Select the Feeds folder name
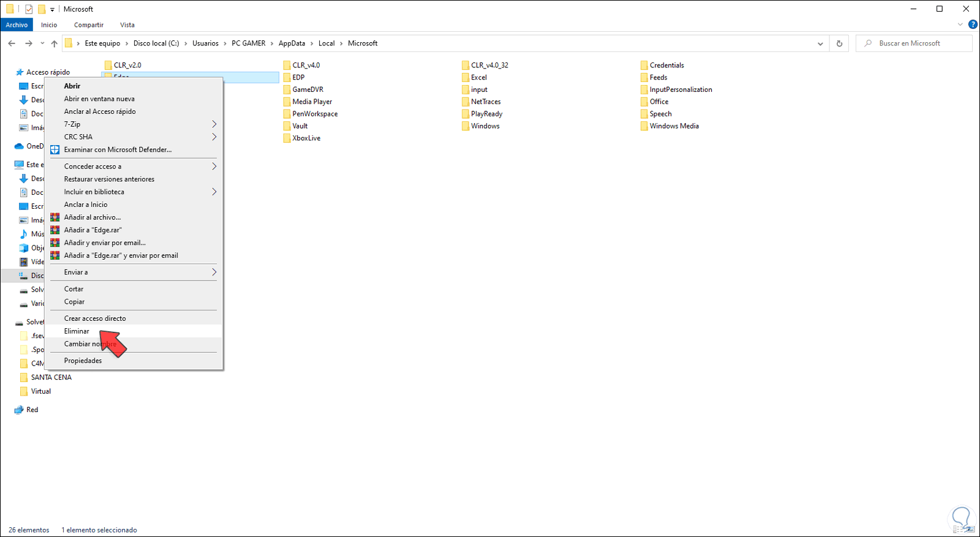This screenshot has width=980, height=537. tap(658, 77)
